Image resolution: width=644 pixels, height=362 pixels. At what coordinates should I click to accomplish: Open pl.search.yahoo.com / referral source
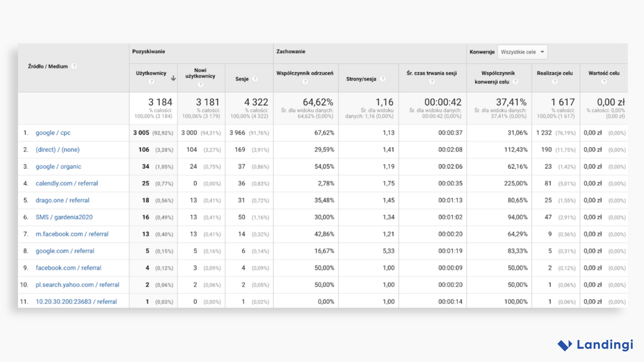pyautogui.click(x=77, y=285)
